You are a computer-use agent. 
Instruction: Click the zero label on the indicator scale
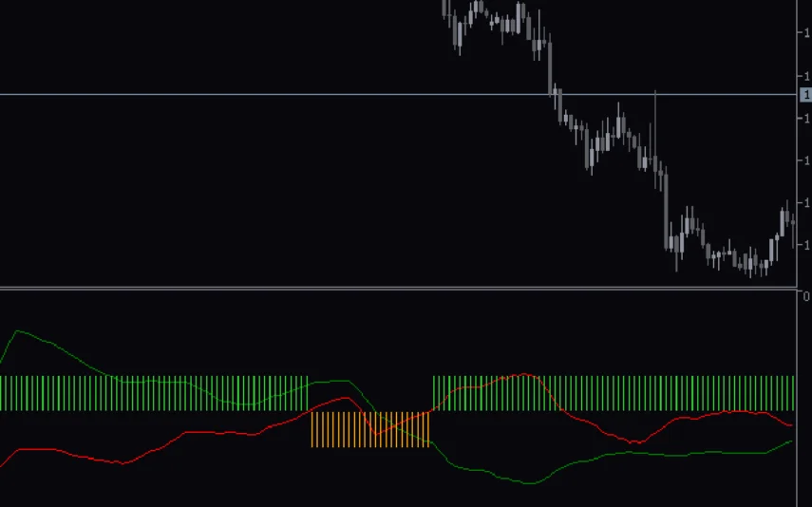point(806,296)
